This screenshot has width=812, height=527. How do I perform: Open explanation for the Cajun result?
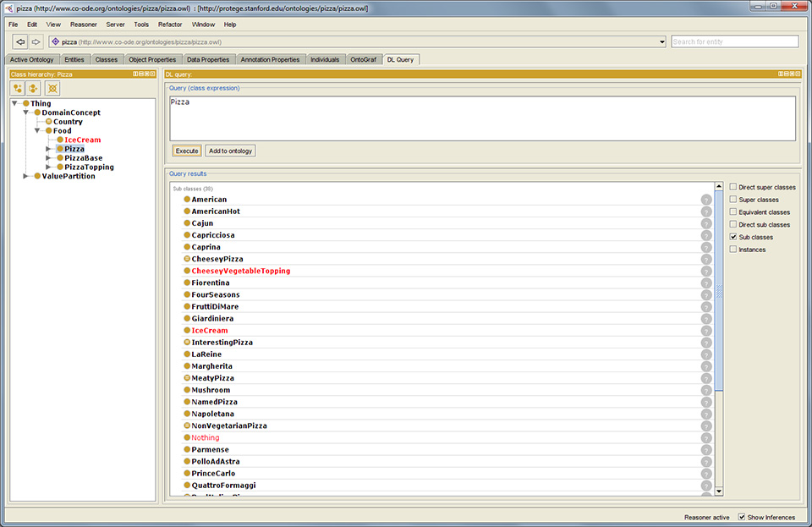coord(706,223)
